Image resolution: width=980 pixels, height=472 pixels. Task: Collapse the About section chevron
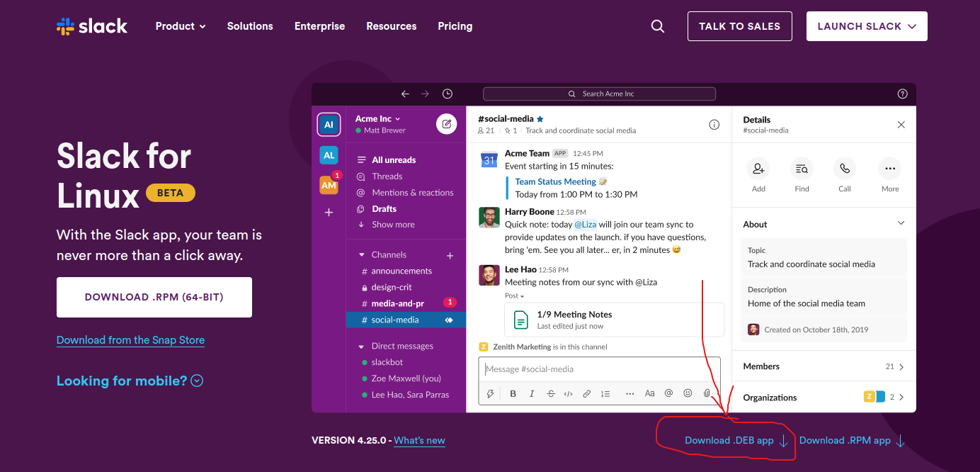click(x=901, y=223)
